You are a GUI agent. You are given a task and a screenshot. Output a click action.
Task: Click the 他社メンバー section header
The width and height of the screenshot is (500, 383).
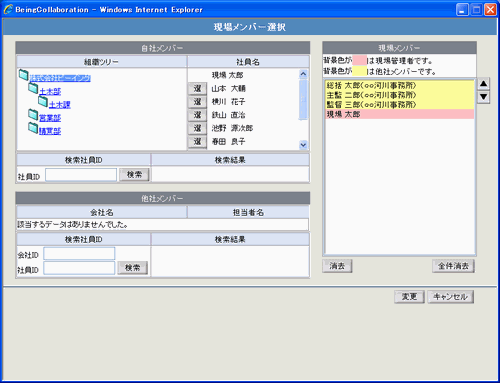[x=163, y=199]
